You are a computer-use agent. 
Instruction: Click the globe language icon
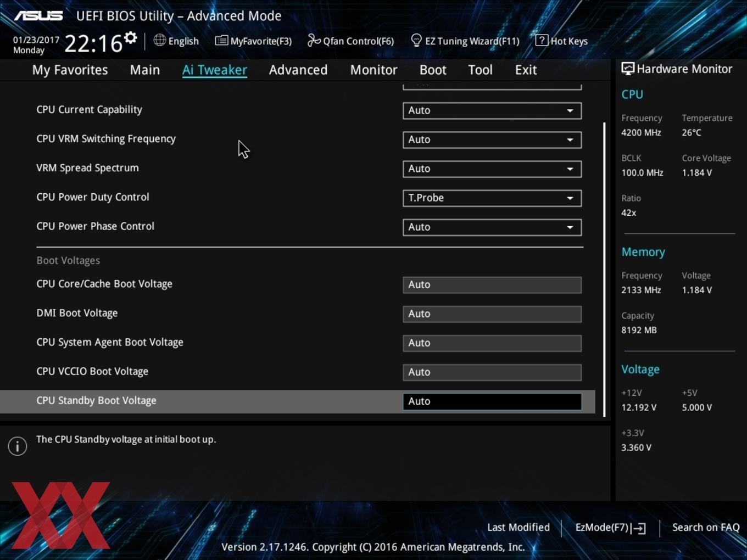pos(159,40)
